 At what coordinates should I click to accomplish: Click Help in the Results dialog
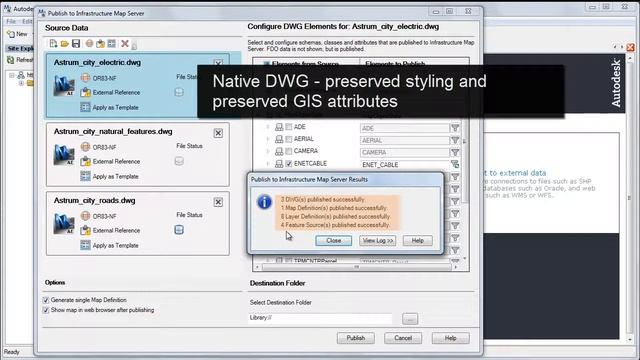point(418,240)
